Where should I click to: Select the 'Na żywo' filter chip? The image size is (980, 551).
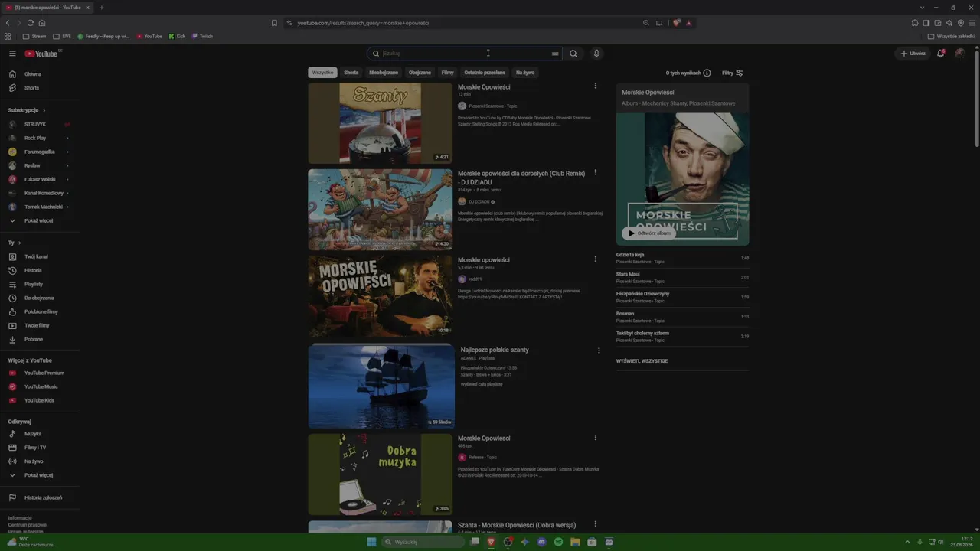click(x=525, y=73)
